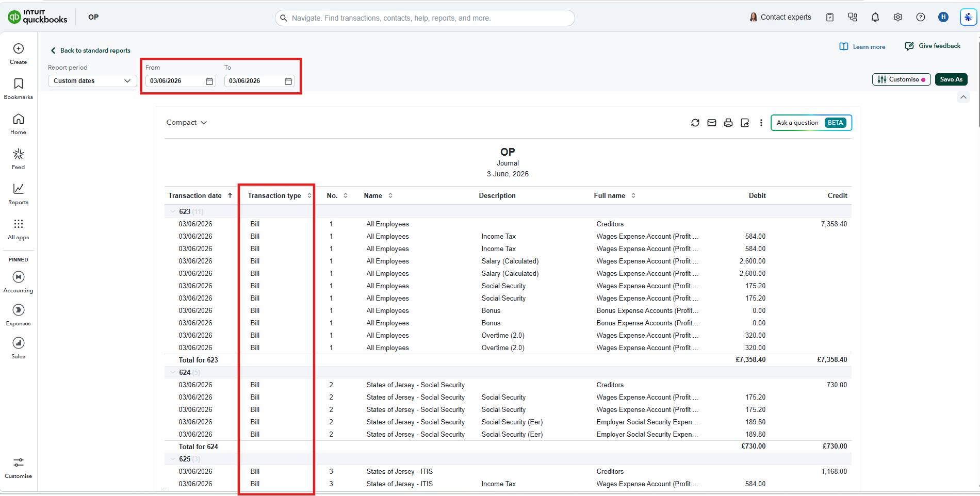Open the Report period Custom dates dropdown

92,81
